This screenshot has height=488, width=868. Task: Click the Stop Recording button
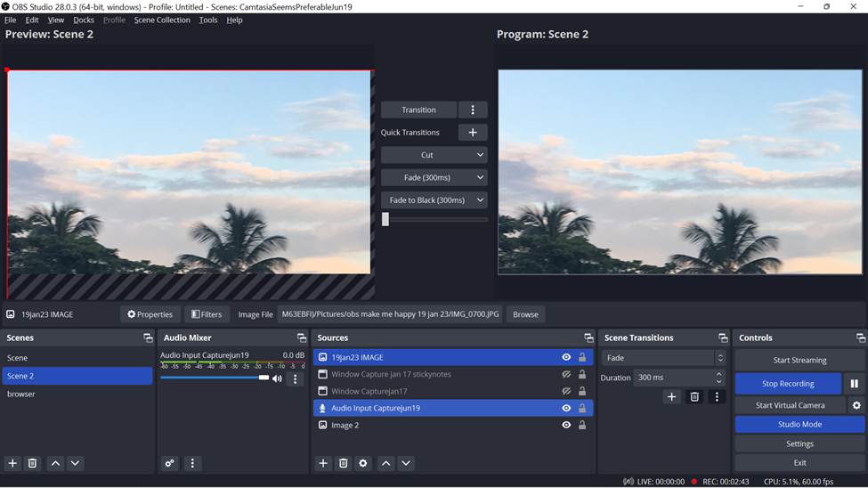pyautogui.click(x=788, y=383)
